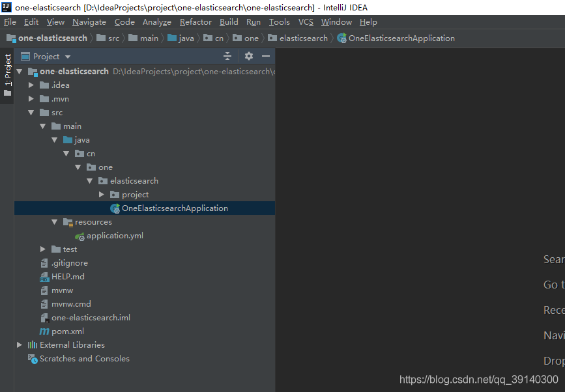Open the Tools menu
The width and height of the screenshot is (565, 392).
point(280,22)
